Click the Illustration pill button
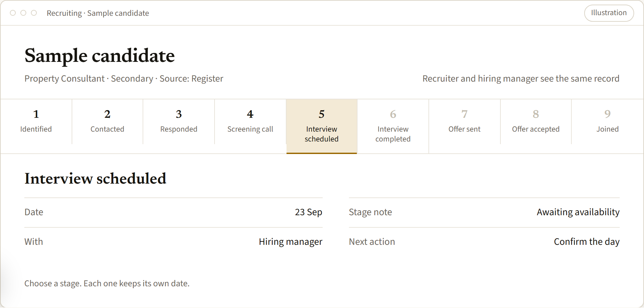 [609, 13]
